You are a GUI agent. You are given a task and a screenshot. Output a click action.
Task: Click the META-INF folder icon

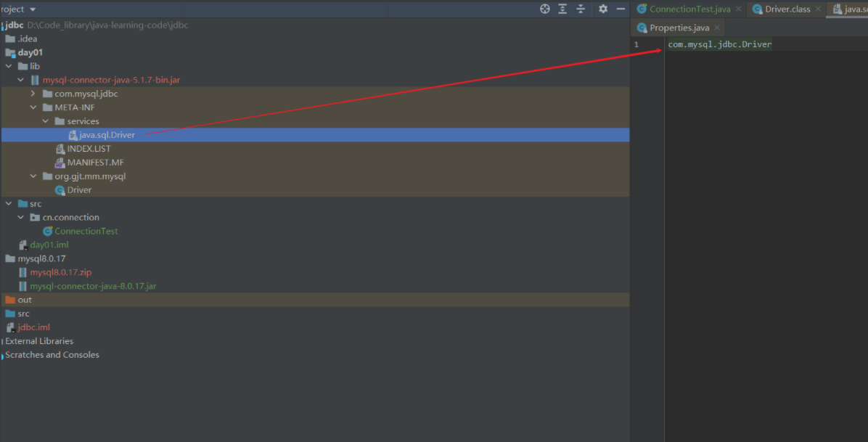pyautogui.click(x=48, y=107)
